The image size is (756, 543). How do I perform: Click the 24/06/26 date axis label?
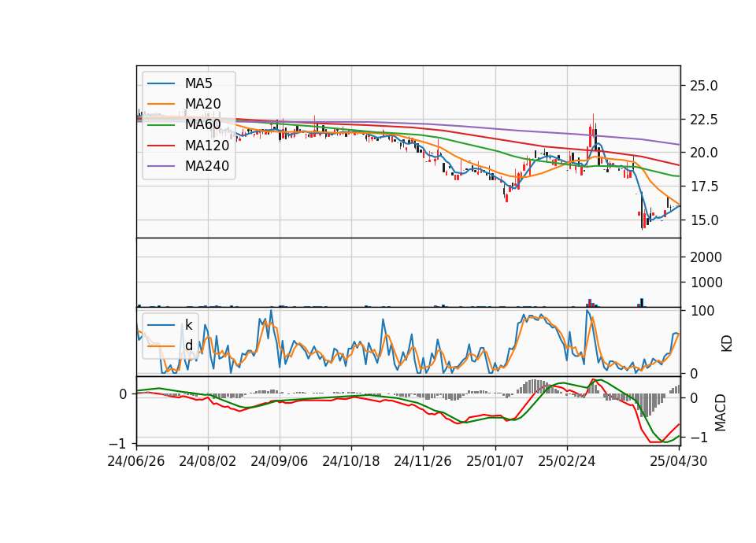pyautogui.click(x=136, y=461)
